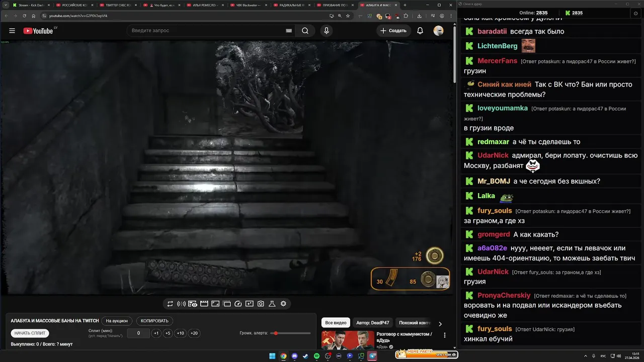The width and height of the screenshot is (644, 362).
Task: Go to YouTube home via logo
Action: point(38,31)
